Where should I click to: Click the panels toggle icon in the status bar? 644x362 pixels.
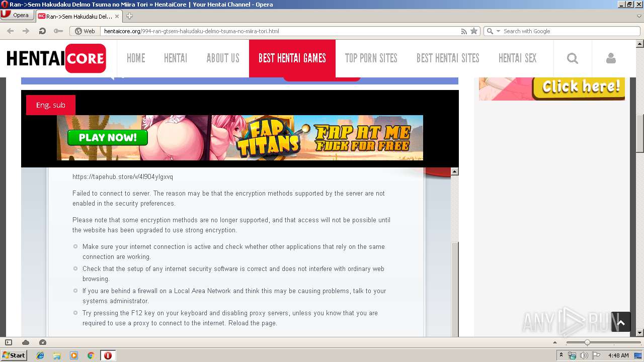click(8, 342)
